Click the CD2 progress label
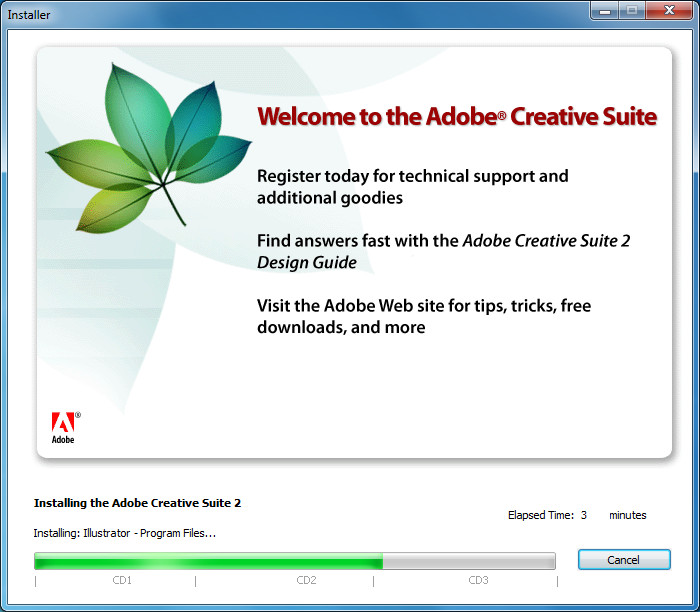Viewport: 700px width, 612px height. pyautogui.click(x=306, y=580)
